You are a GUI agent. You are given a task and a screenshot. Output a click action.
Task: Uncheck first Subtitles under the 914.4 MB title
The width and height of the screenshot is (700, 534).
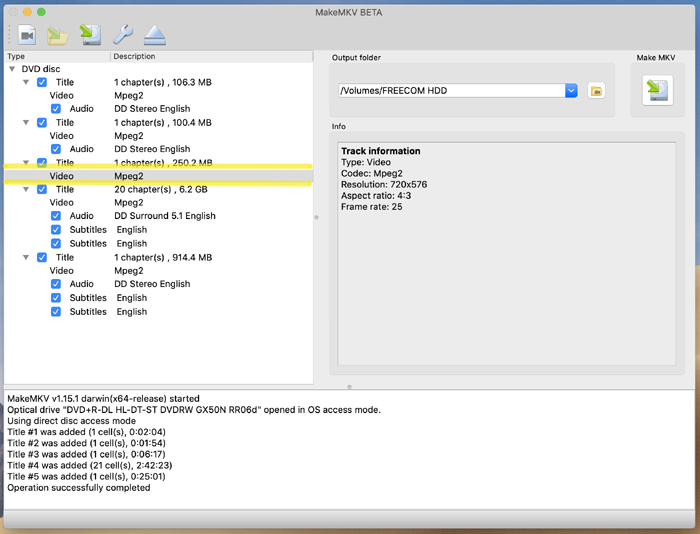point(56,297)
